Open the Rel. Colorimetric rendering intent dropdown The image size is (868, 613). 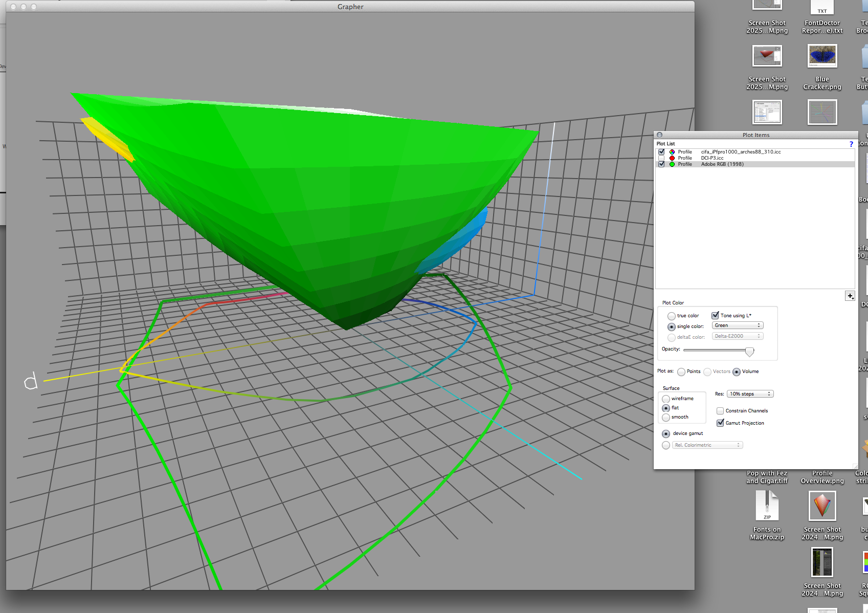tap(707, 445)
